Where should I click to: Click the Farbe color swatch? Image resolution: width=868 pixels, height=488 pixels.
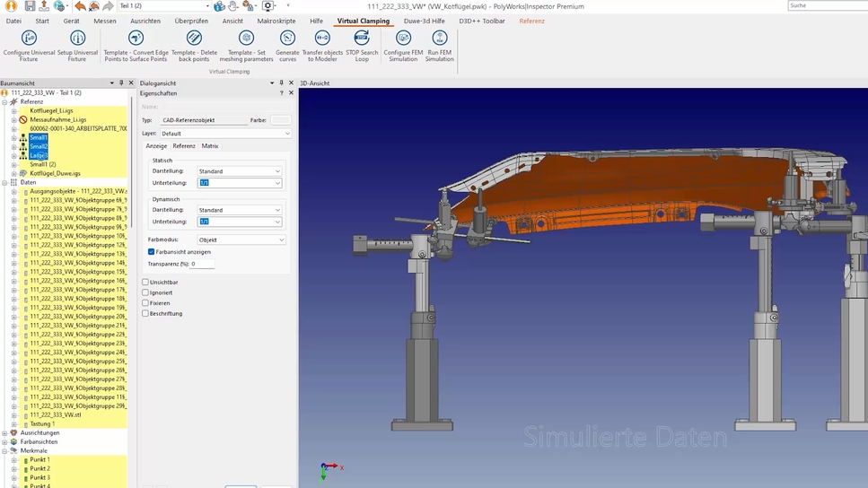(281, 120)
